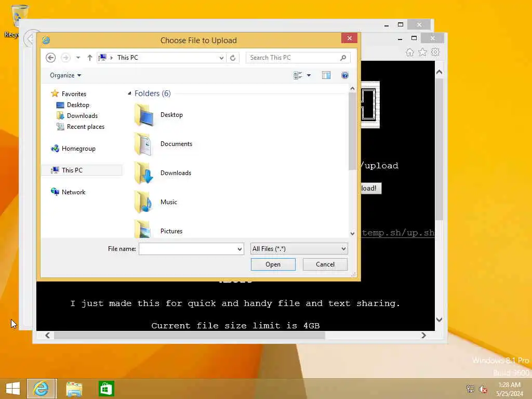Select the Downloads folder icon in file list
The image size is (532, 399).
[x=143, y=173]
